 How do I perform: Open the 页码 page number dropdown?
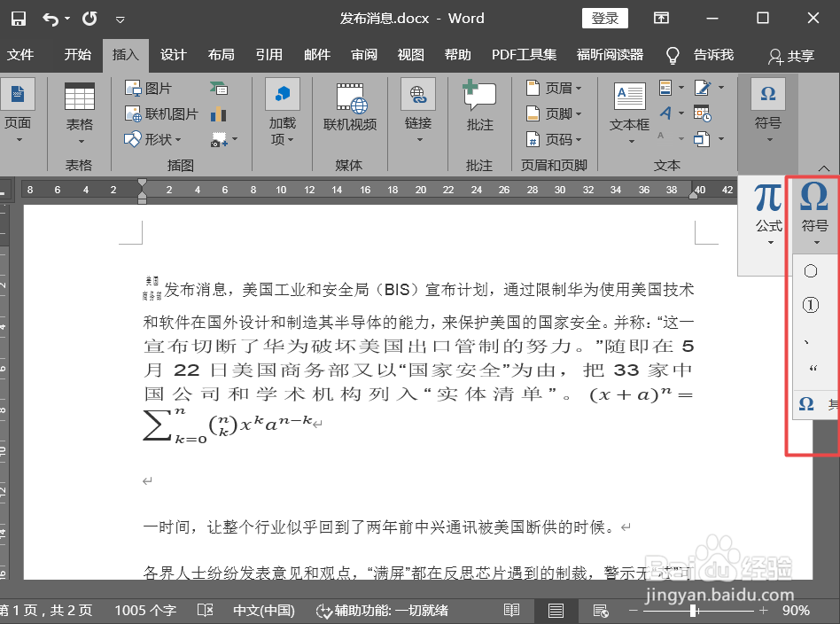pyautogui.click(x=554, y=139)
